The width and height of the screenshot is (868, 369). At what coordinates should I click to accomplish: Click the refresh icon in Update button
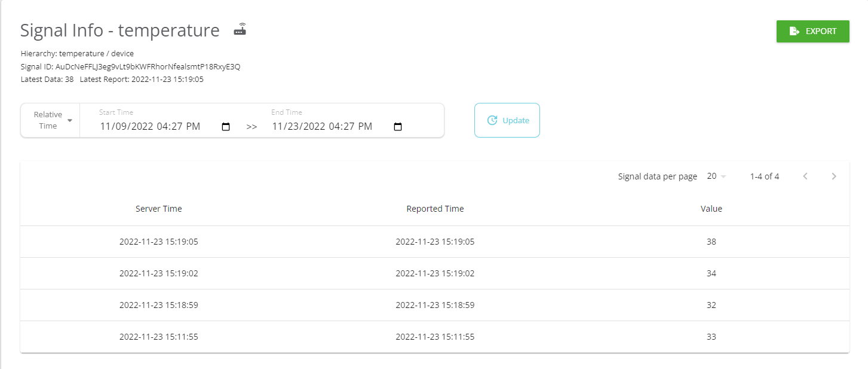[492, 120]
